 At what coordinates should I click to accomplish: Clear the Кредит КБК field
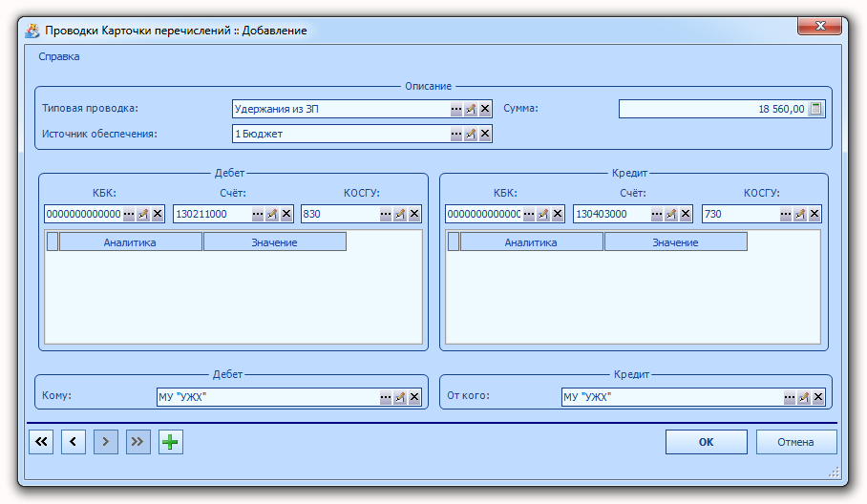(x=558, y=214)
